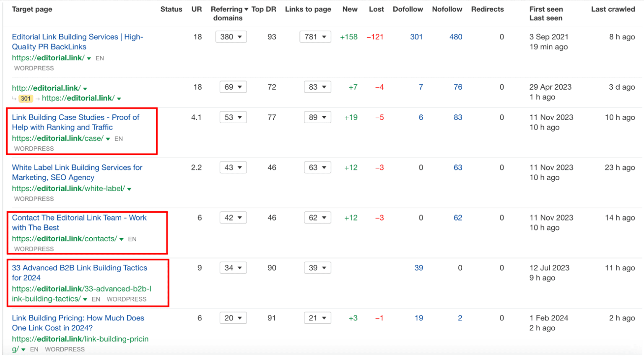Expand the 42 referring domains dropdown

coord(233,218)
